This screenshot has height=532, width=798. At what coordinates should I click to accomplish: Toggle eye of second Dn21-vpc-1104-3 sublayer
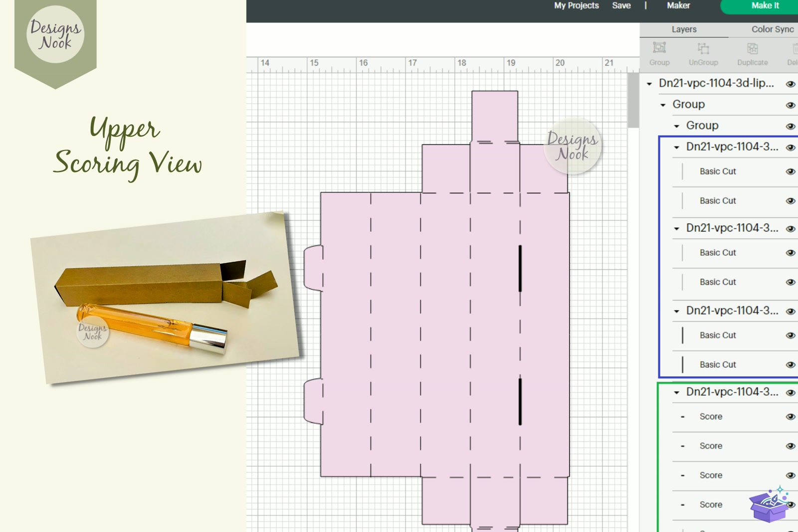click(x=791, y=229)
